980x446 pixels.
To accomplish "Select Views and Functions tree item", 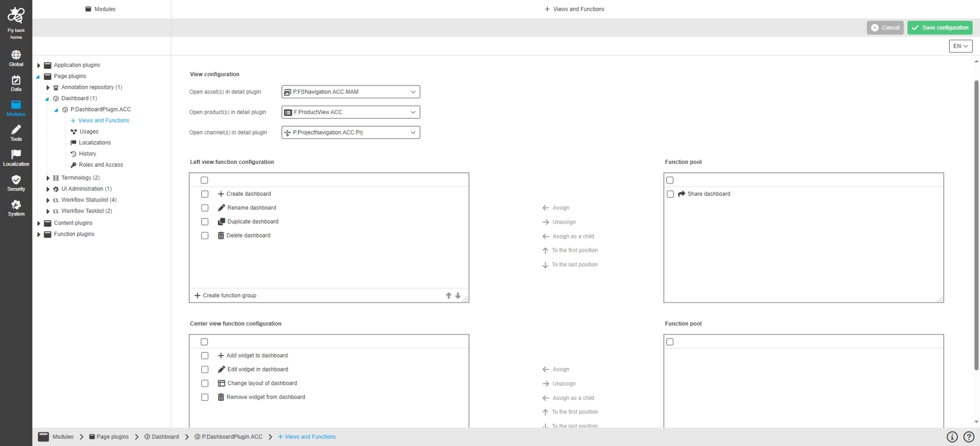I will 104,121.
